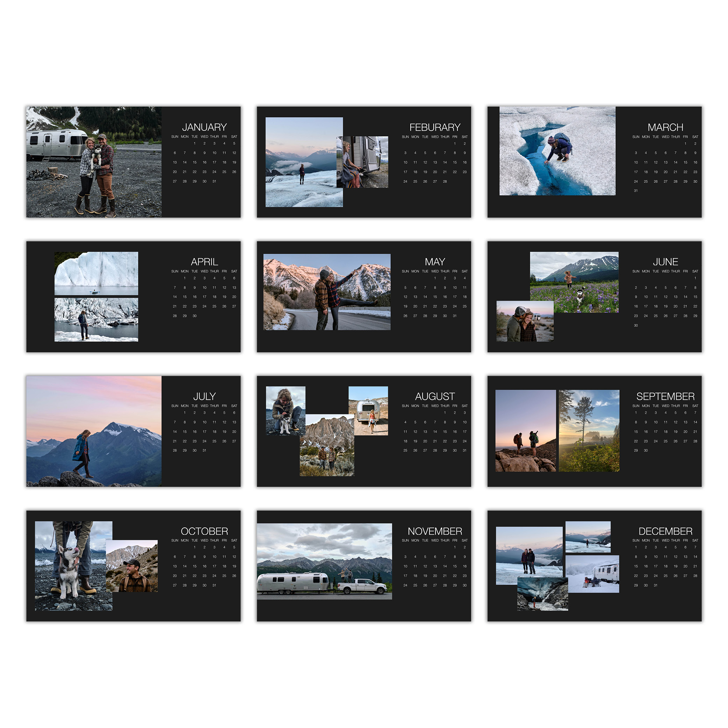728x728 pixels.
Task: Click the FEBURARY month heading
Action: pos(434,127)
